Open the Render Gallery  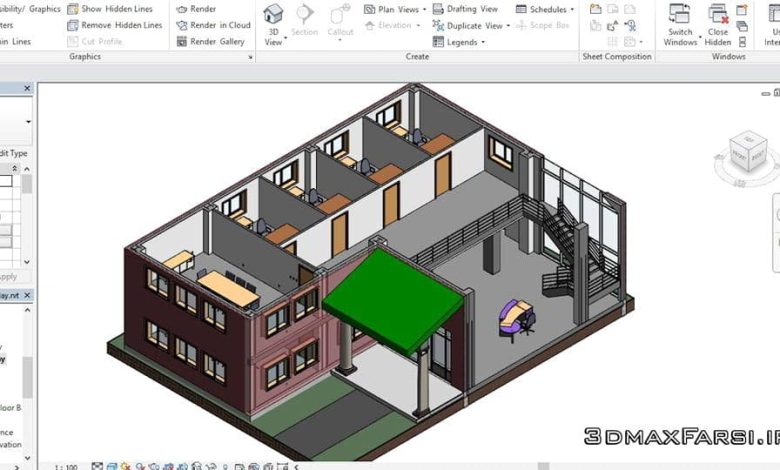coord(211,41)
